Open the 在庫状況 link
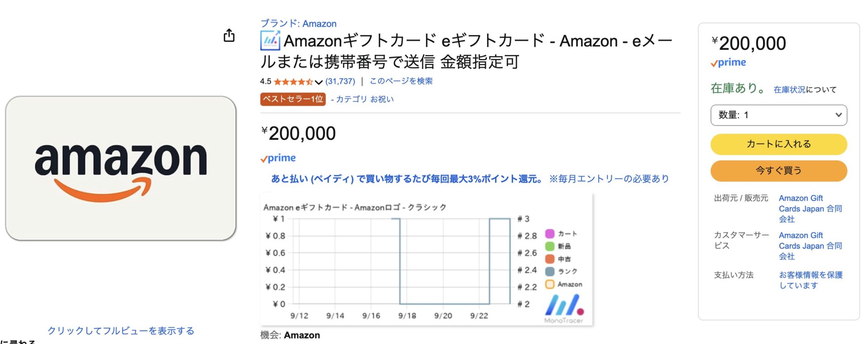868x344 pixels. pyautogui.click(x=789, y=90)
